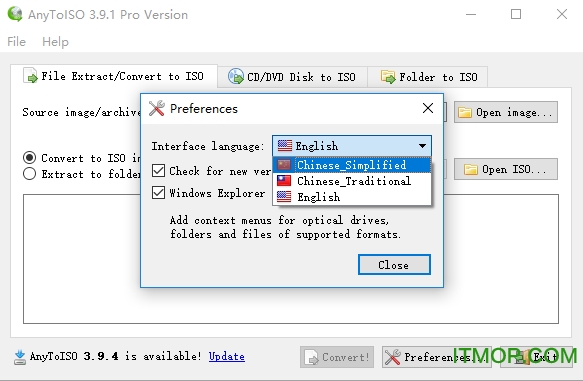Viewport: 583px width, 381px height.
Task: Select Extract to folder radio button
Action: pos(29,174)
